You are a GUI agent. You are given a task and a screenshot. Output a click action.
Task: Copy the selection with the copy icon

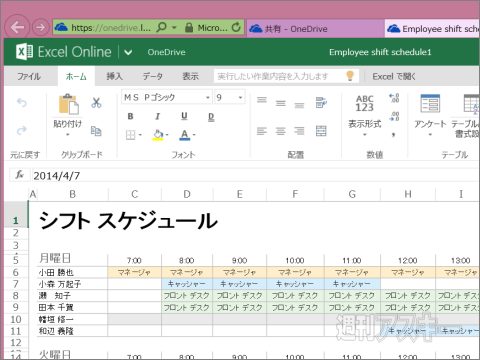click(x=96, y=131)
